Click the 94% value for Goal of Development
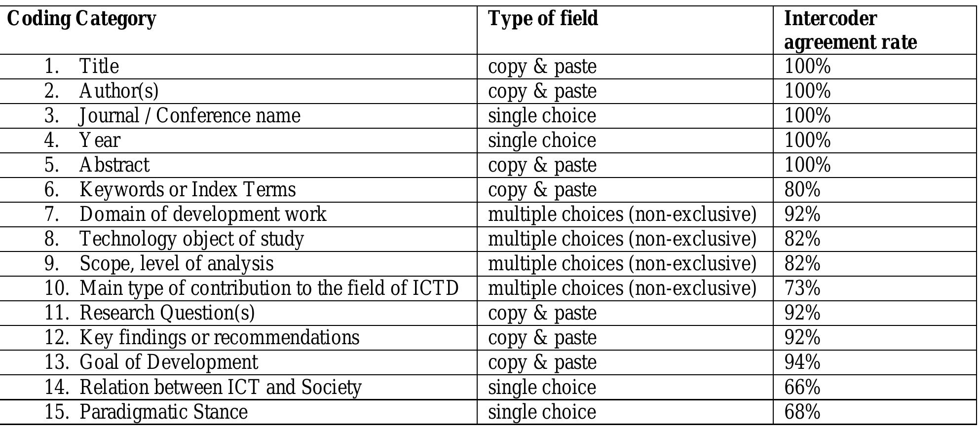980x429 pixels. (802, 362)
